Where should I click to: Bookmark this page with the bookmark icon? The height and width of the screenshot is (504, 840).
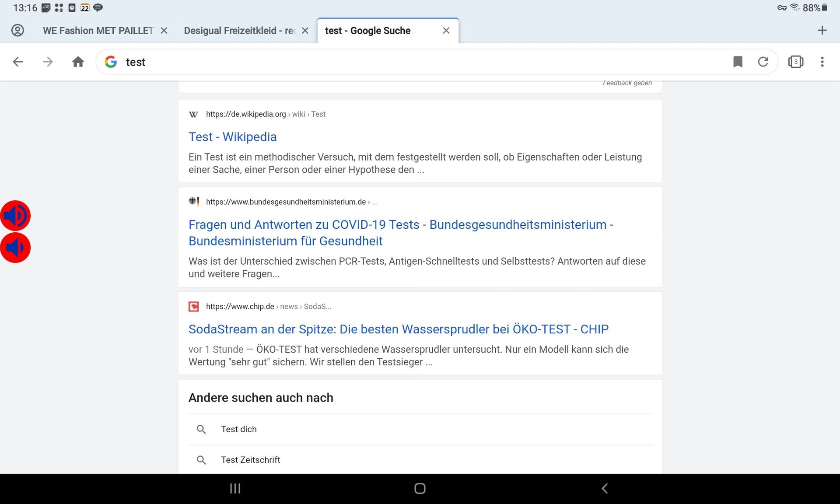[738, 62]
